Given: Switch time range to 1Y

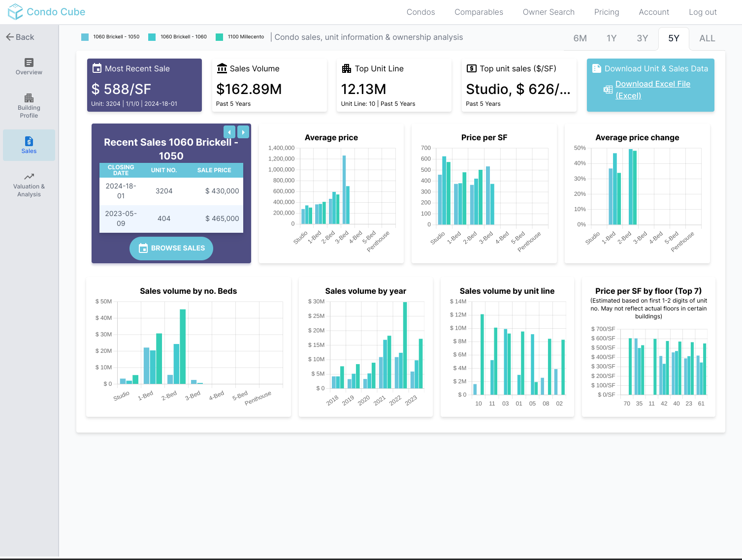Looking at the screenshot, I should pyautogui.click(x=612, y=38).
